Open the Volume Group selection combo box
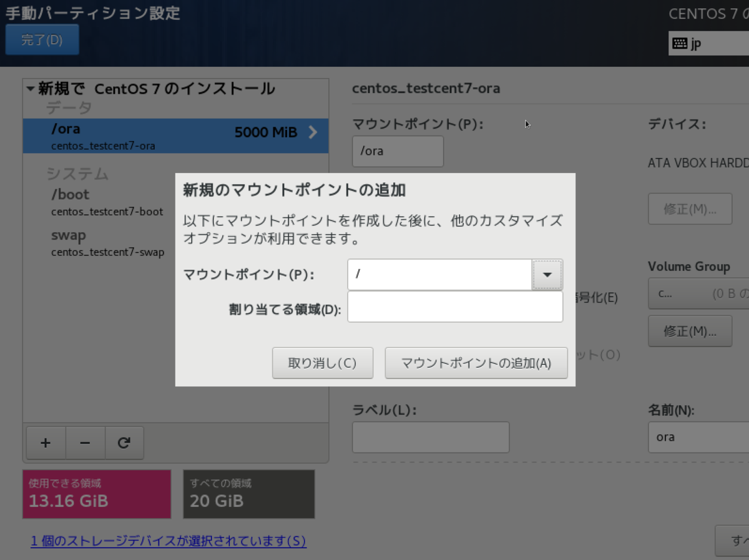This screenshot has width=749, height=560. click(x=698, y=293)
